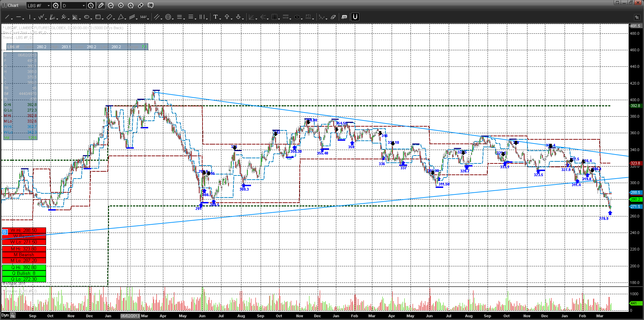Image resolution: width=644 pixels, height=320 pixels.
Task: Click the play replay button
Action: coord(121,6)
